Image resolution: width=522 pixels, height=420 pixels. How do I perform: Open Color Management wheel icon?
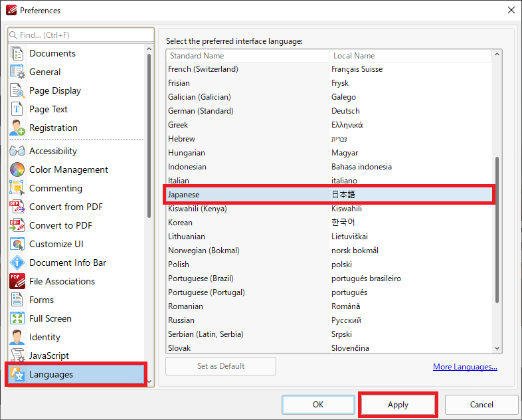(x=17, y=170)
